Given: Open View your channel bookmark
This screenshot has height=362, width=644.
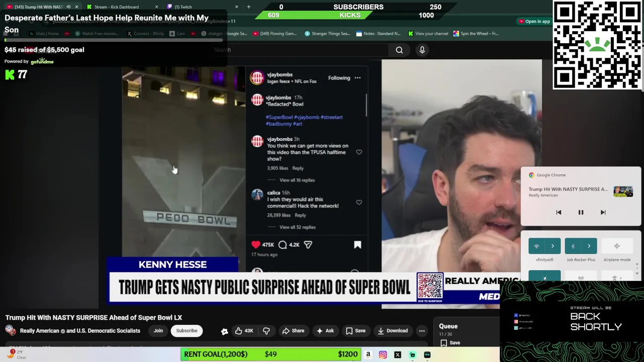Looking at the screenshot, I should point(428,34).
